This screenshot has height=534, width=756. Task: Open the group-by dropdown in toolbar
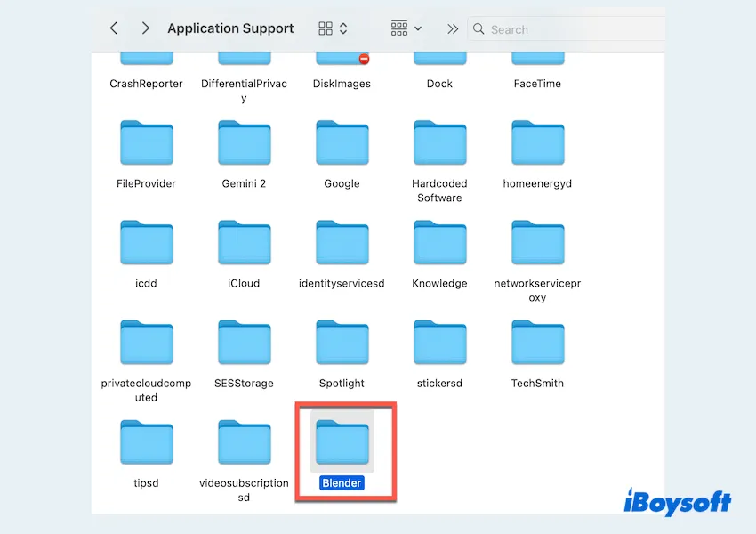tap(406, 28)
